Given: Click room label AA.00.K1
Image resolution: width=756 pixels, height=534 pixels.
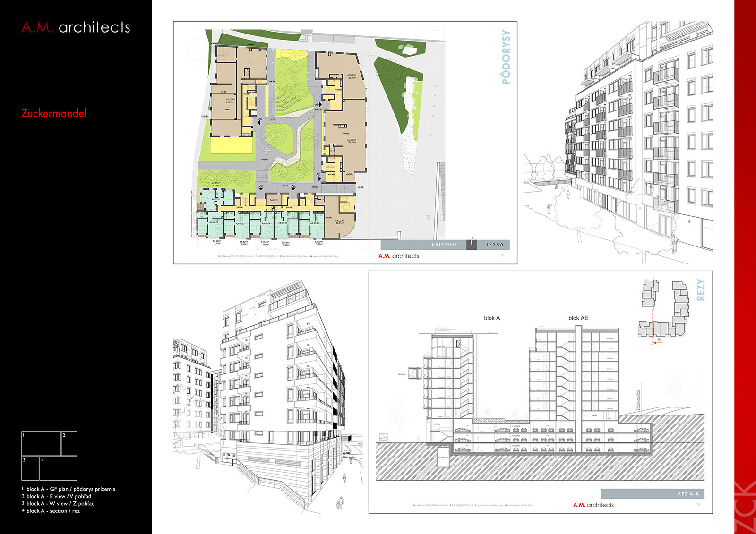Looking at the screenshot, I should click(x=274, y=200).
